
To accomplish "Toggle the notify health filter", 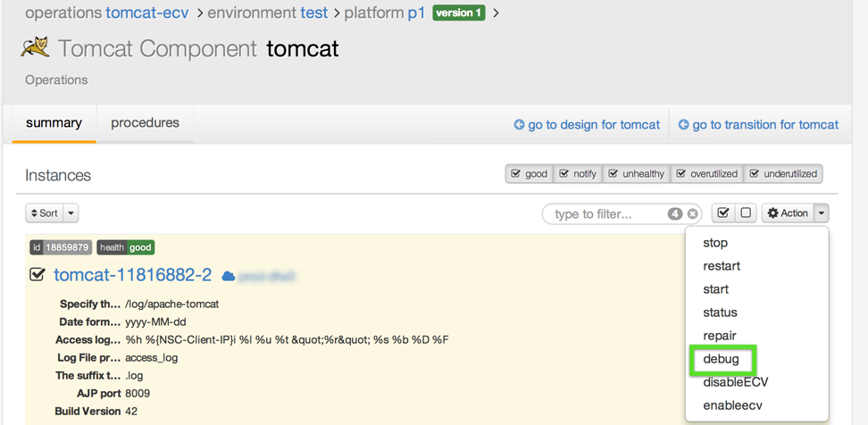I will point(578,174).
